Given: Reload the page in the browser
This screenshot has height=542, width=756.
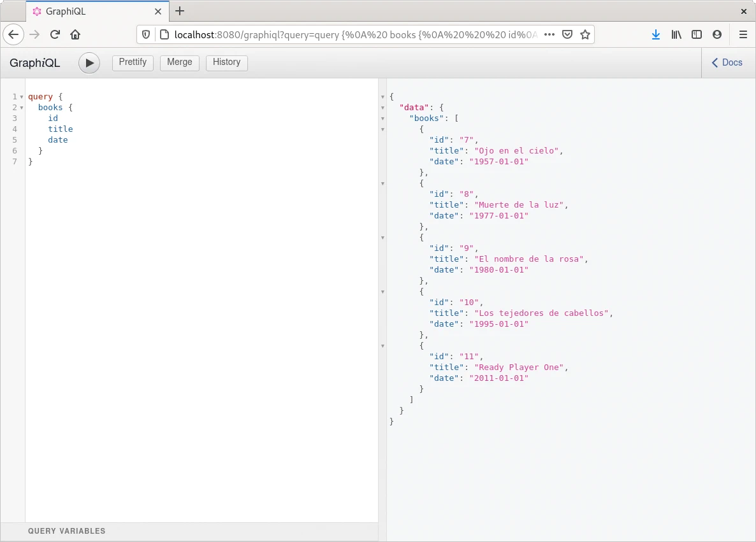Looking at the screenshot, I should 55,34.
